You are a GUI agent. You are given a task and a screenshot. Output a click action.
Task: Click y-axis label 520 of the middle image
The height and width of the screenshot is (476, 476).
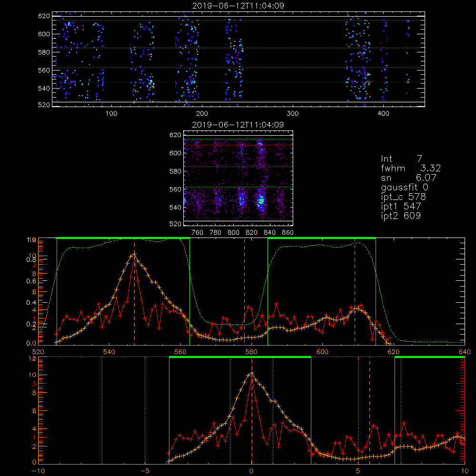[x=176, y=224]
